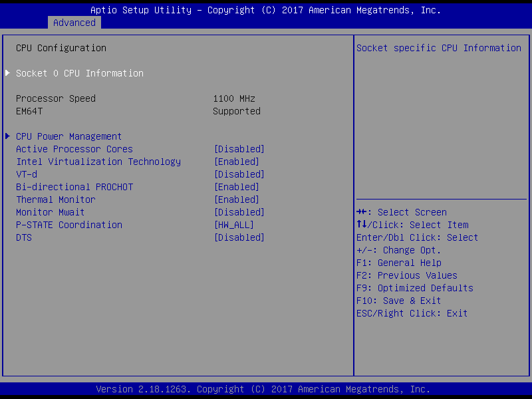Select the Active Processor Cores option
This screenshot has width=532, height=399.
pyautogui.click(x=74, y=149)
